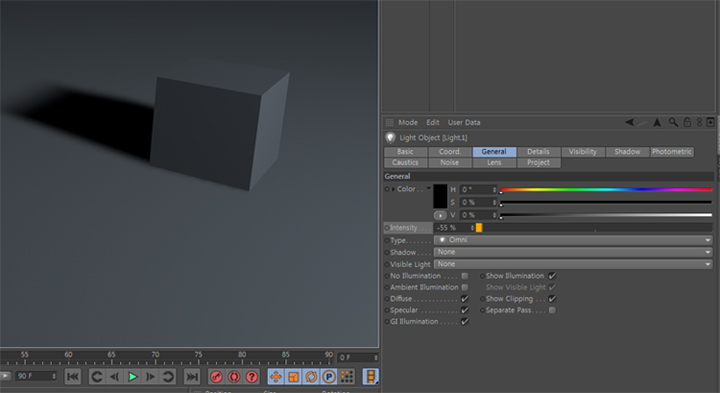Click the Attribute Manager up arrow

pyautogui.click(x=657, y=122)
